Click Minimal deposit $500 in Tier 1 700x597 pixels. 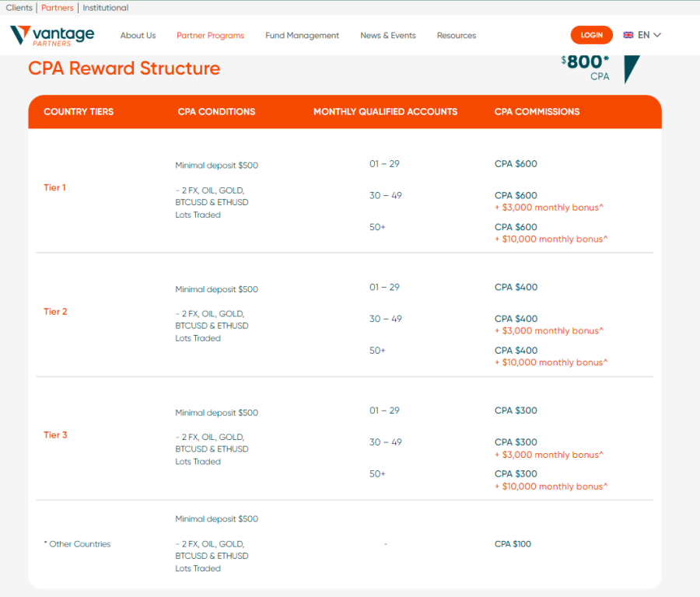(216, 165)
